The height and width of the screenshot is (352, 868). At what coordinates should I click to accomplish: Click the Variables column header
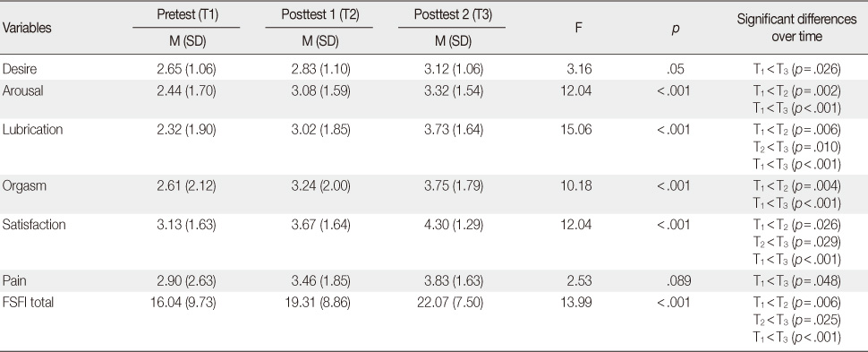coord(27,29)
